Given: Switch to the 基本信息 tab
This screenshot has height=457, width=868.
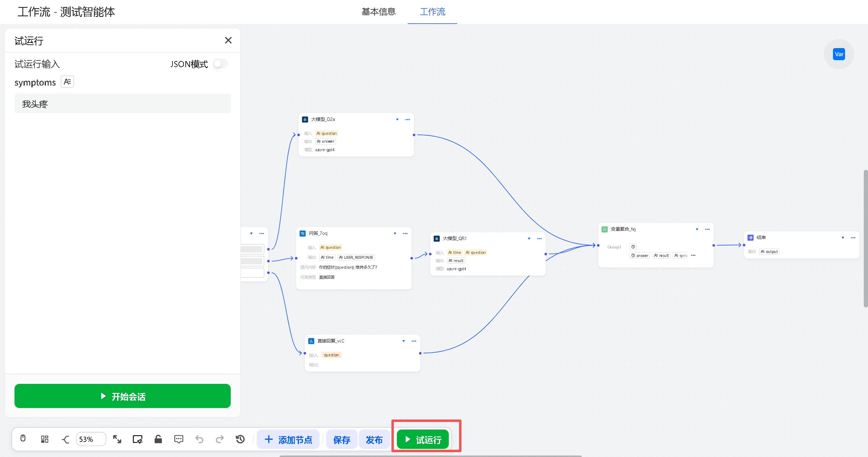Looking at the screenshot, I should pos(378,12).
